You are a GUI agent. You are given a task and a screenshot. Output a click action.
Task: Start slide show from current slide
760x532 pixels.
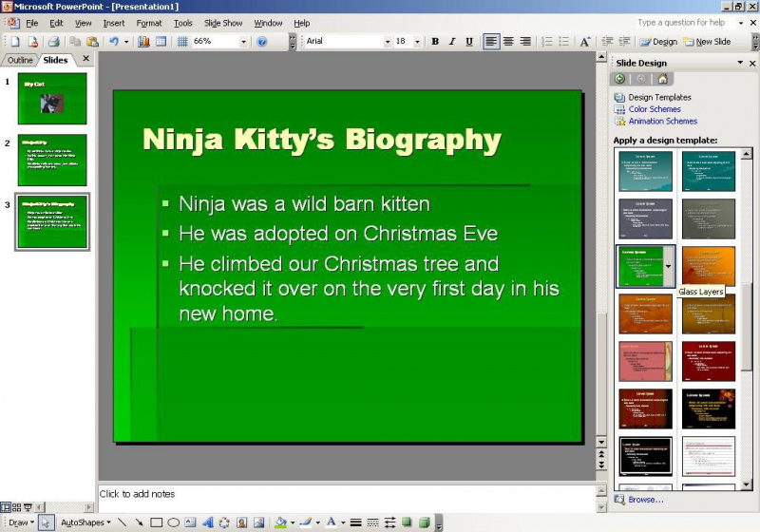pyautogui.click(x=28, y=507)
